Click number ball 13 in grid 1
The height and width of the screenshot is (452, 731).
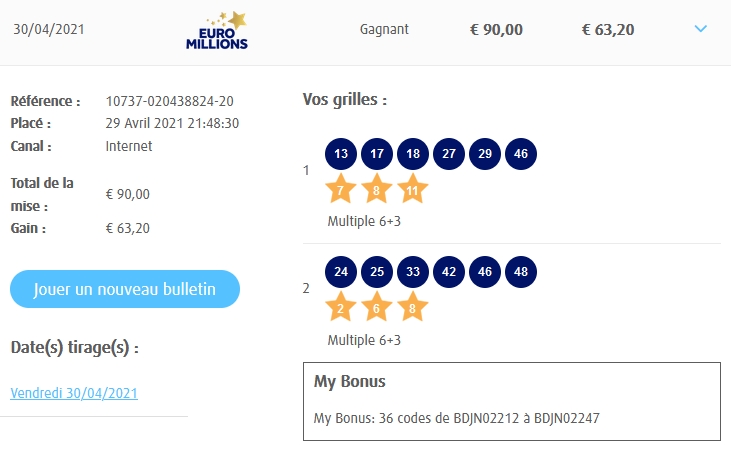(x=341, y=154)
